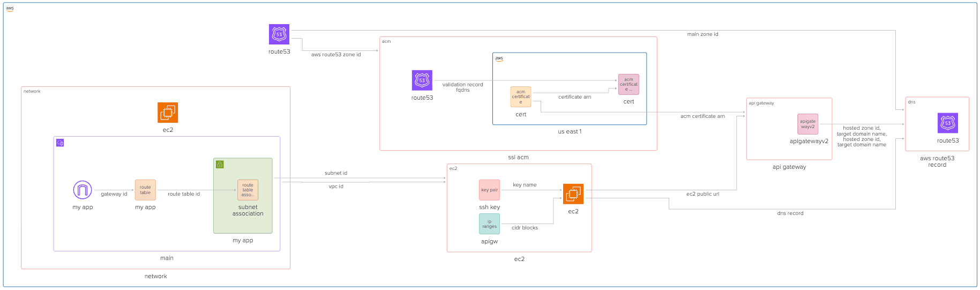Click the route53 icon in the dns module
This screenshot has height=290, width=980.
tap(947, 123)
